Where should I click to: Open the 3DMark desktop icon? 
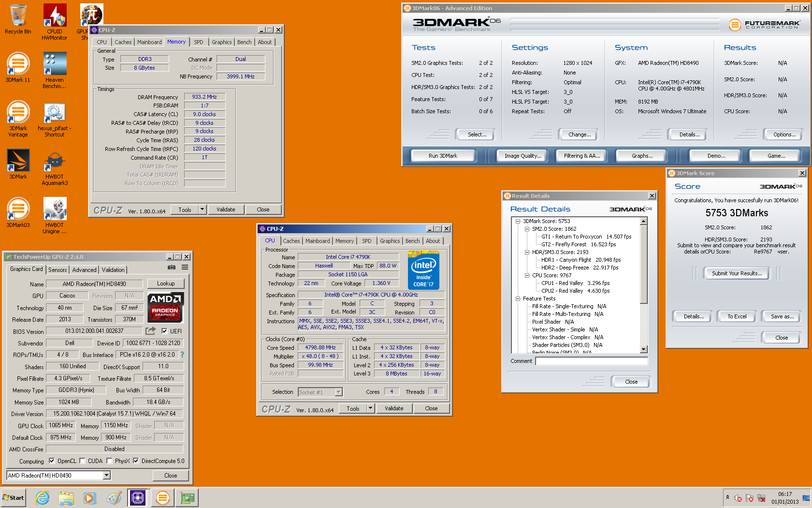[x=18, y=164]
